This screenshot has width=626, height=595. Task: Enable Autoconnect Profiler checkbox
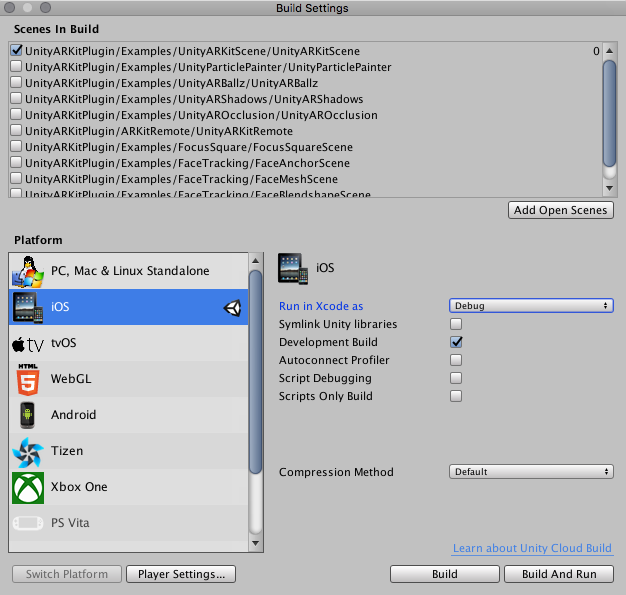pos(456,360)
